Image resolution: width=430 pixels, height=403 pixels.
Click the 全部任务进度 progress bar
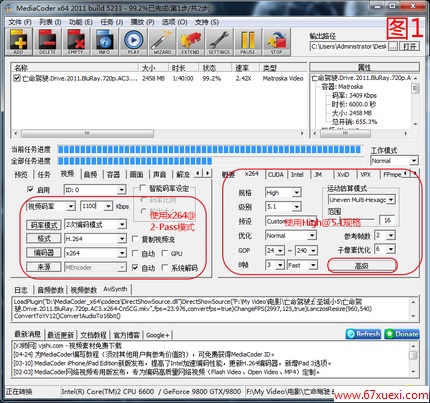click(x=210, y=161)
